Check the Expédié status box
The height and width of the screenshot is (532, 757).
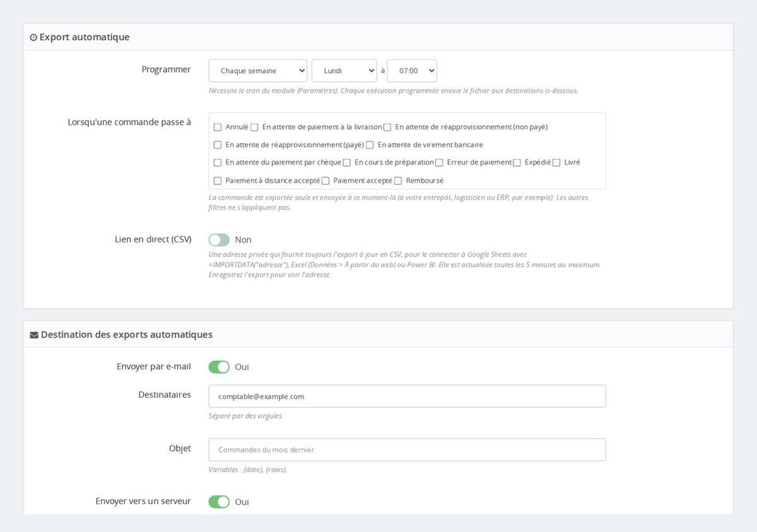(517, 163)
